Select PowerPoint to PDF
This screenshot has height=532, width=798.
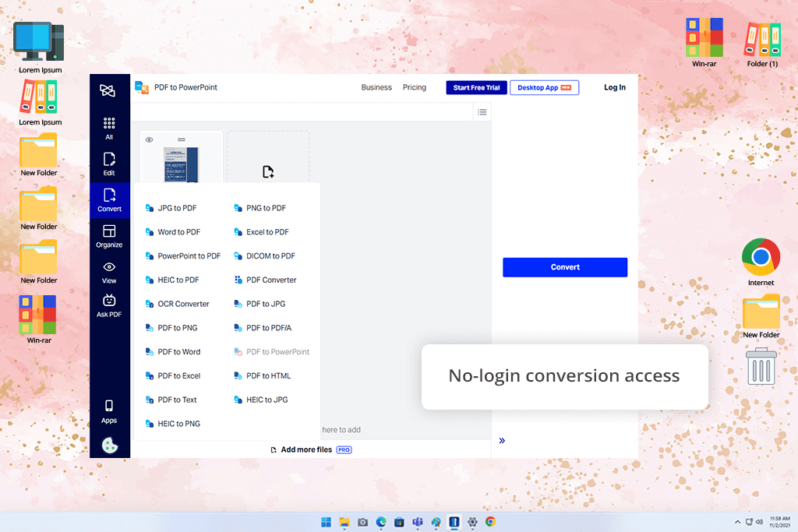point(183,255)
